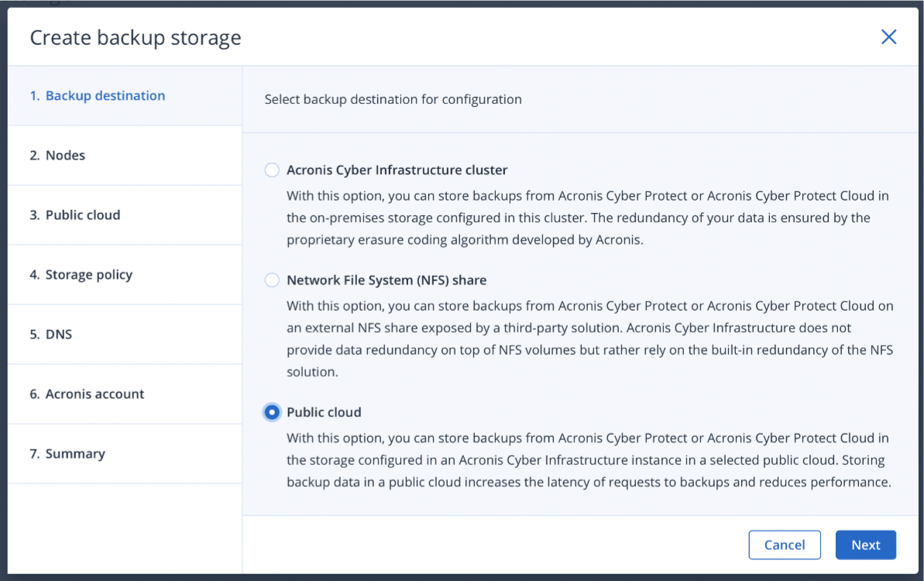The height and width of the screenshot is (581, 924).
Task: Go to step 3 Public cloud
Action: tap(125, 215)
